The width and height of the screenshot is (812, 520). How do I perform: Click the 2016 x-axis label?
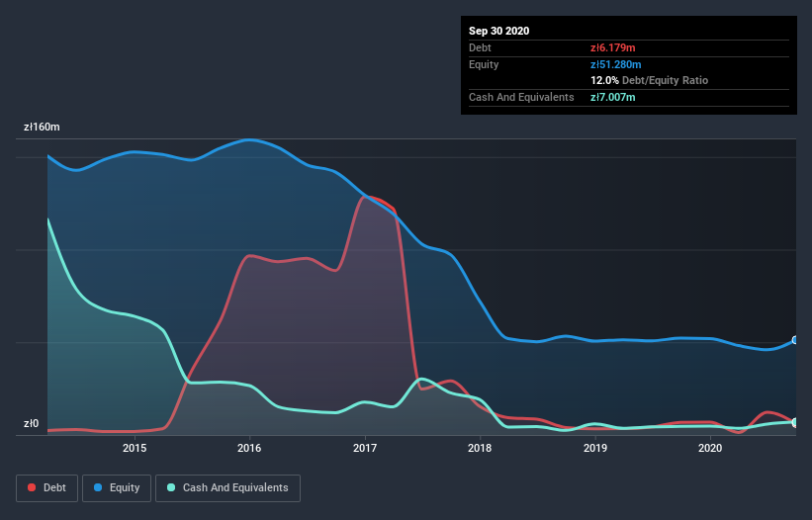pyautogui.click(x=249, y=448)
